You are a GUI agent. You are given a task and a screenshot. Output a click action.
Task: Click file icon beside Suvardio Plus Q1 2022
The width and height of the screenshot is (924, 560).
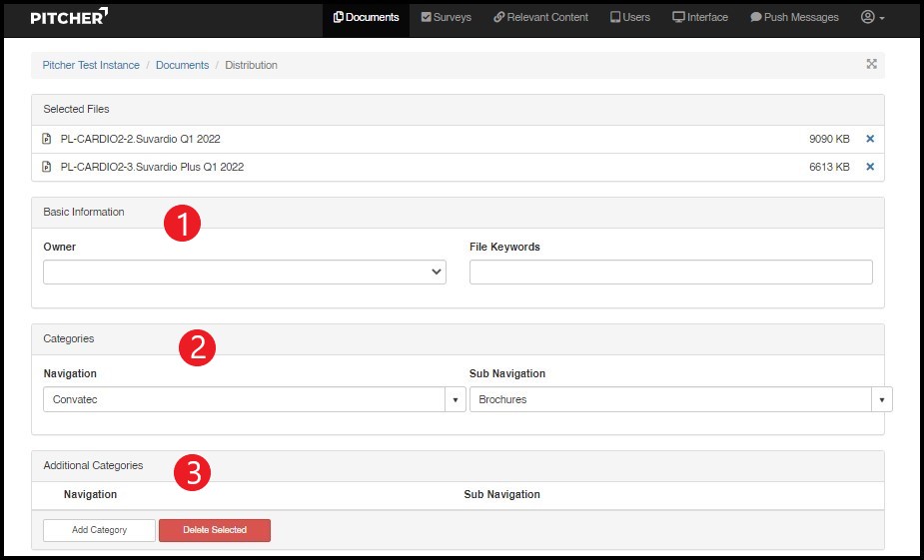[47, 167]
